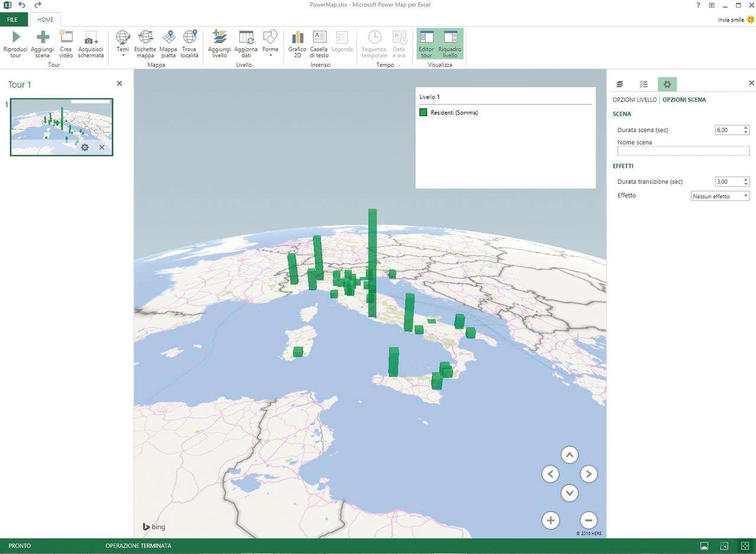
Task: Toggle the Editor tour pane
Action: [426, 44]
